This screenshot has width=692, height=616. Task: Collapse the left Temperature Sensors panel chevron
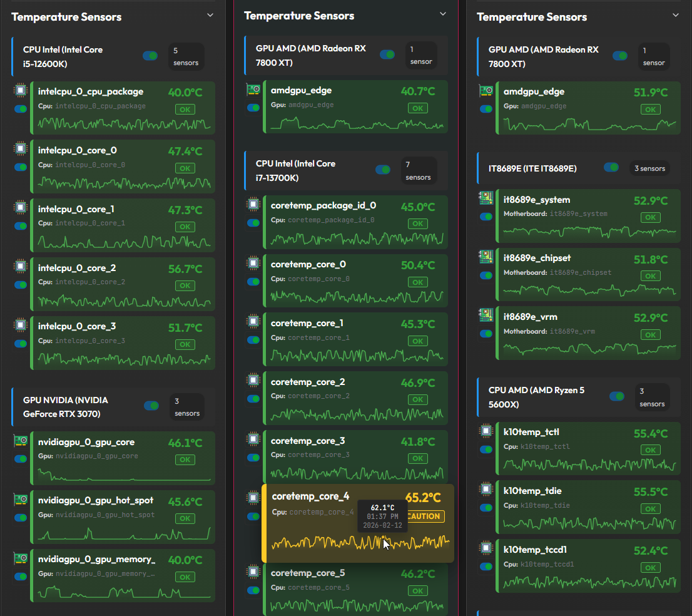pyautogui.click(x=210, y=15)
